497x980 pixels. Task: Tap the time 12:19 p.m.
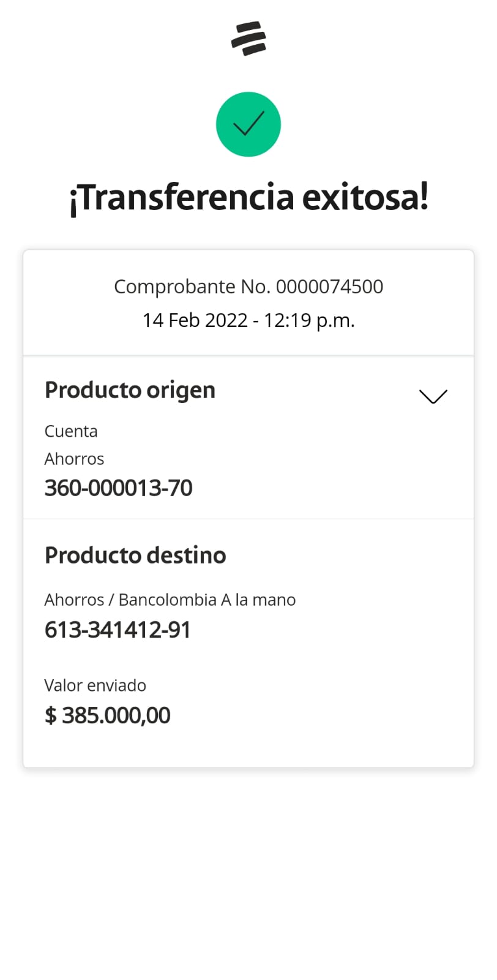point(309,320)
